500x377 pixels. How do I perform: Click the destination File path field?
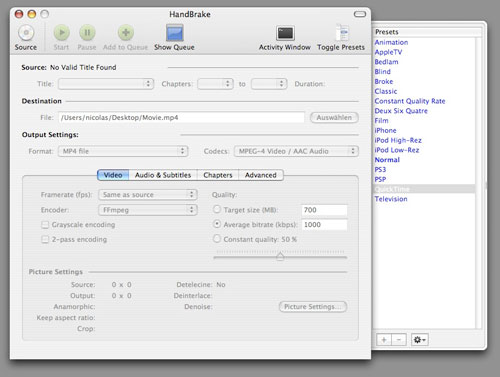click(181, 118)
